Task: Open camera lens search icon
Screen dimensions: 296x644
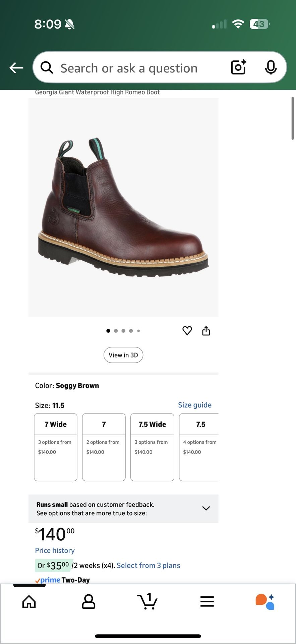Action: [238, 67]
